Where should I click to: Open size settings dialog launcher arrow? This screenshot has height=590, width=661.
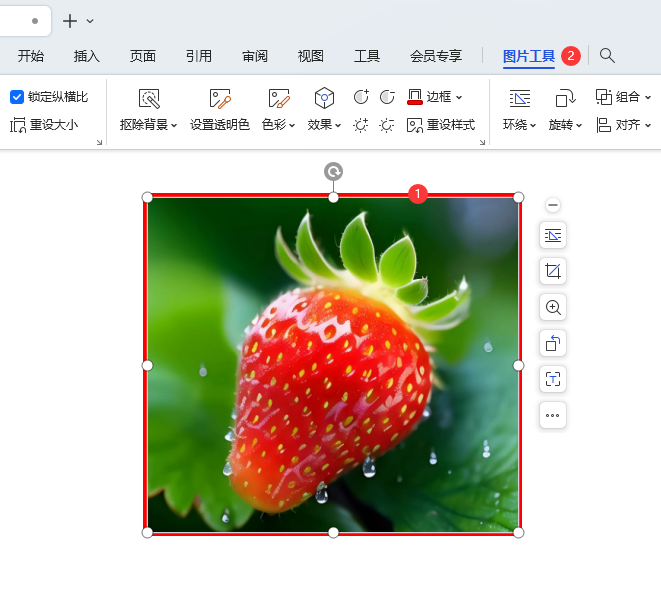pyautogui.click(x=99, y=142)
